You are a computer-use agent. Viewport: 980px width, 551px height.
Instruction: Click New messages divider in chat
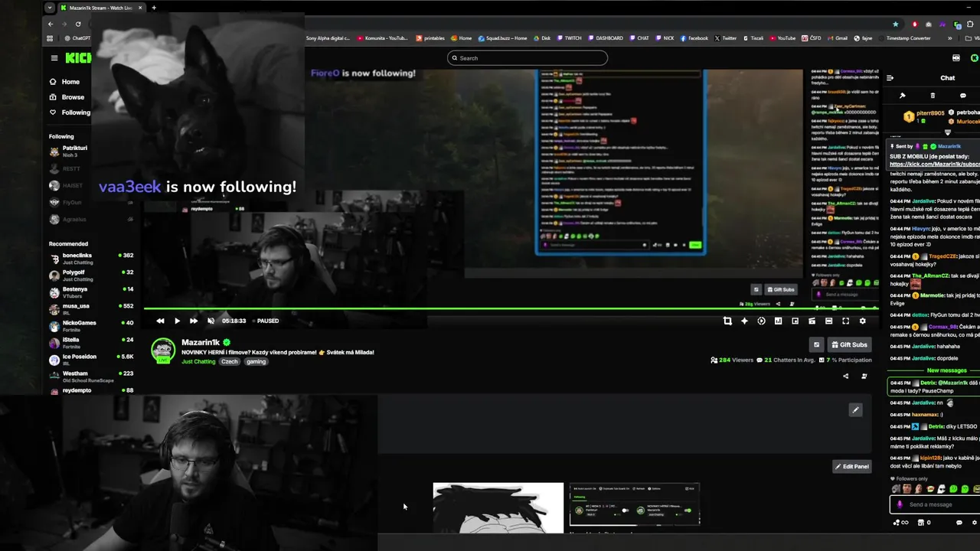pos(947,370)
